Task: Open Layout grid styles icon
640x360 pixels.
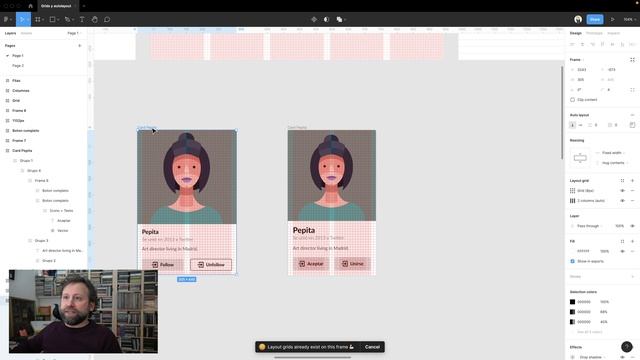Action: click(x=622, y=180)
